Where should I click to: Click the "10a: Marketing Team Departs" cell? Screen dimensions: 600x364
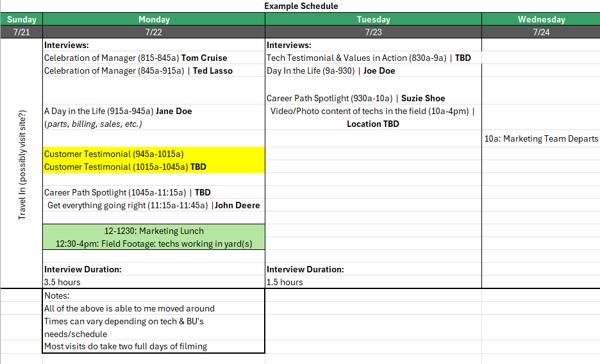coord(541,138)
